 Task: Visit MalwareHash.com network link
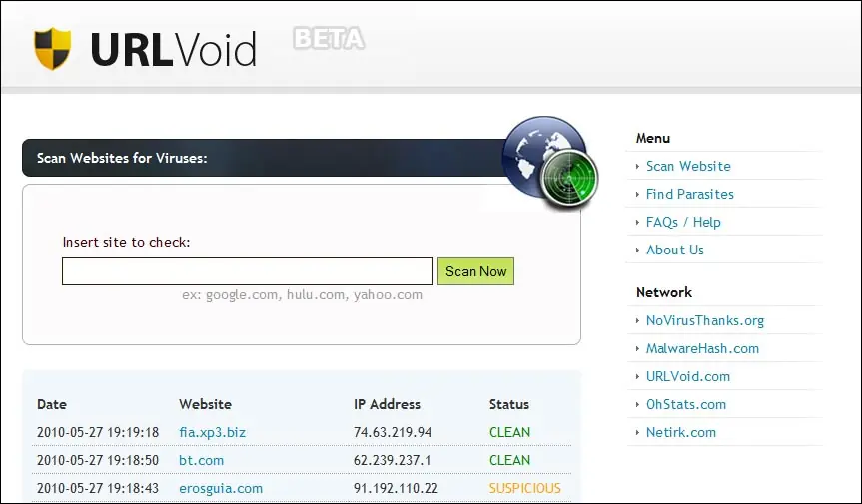point(702,348)
